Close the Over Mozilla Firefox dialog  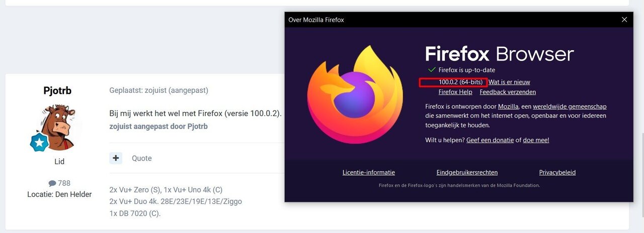coord(624,20)
